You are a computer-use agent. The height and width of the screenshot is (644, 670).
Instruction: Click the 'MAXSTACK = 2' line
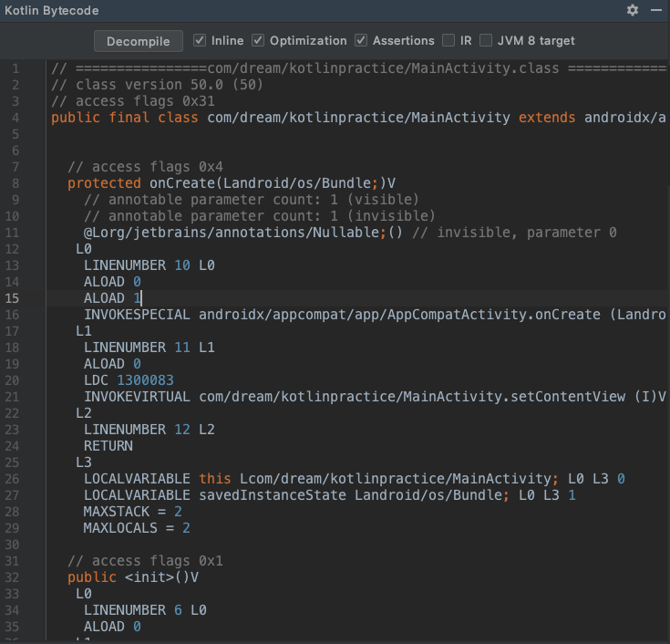click(132, 512)
